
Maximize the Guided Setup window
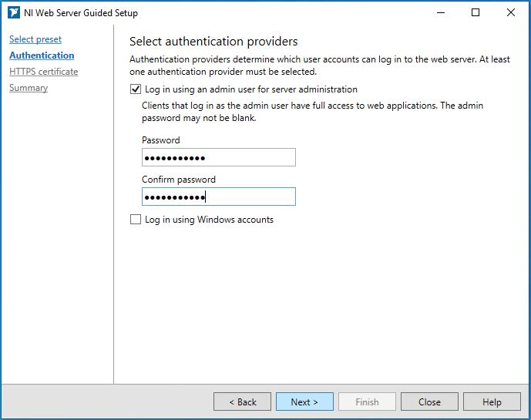pos(476,13)
